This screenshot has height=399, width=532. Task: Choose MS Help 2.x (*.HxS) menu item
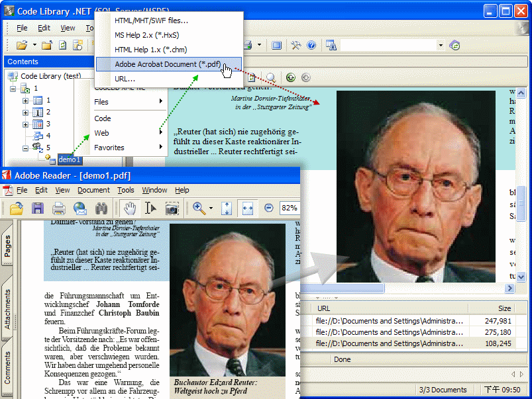169,35
